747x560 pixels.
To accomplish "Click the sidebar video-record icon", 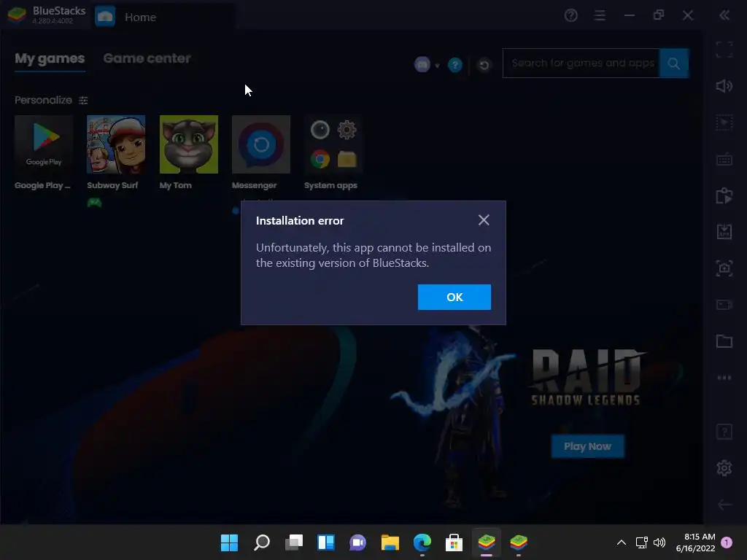I will point(724,305).
